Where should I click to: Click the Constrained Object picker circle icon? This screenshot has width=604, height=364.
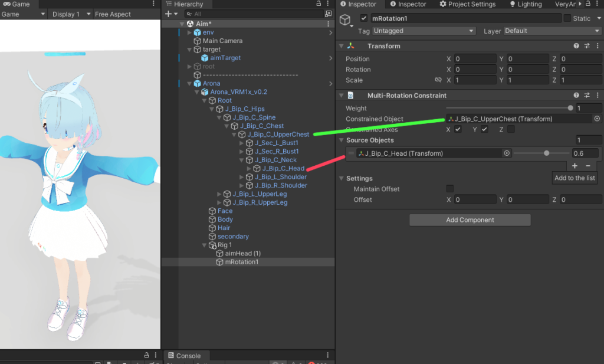[597, 119]
